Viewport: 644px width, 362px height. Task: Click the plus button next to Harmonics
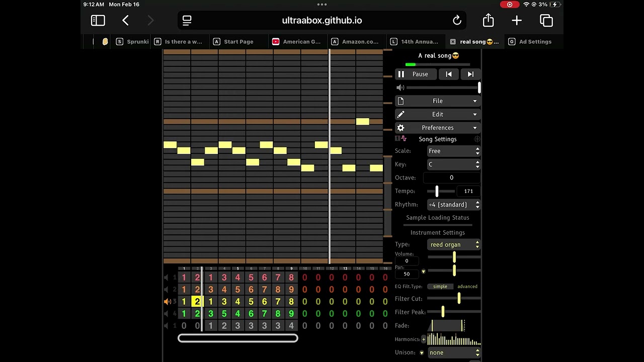coord(424,339)
